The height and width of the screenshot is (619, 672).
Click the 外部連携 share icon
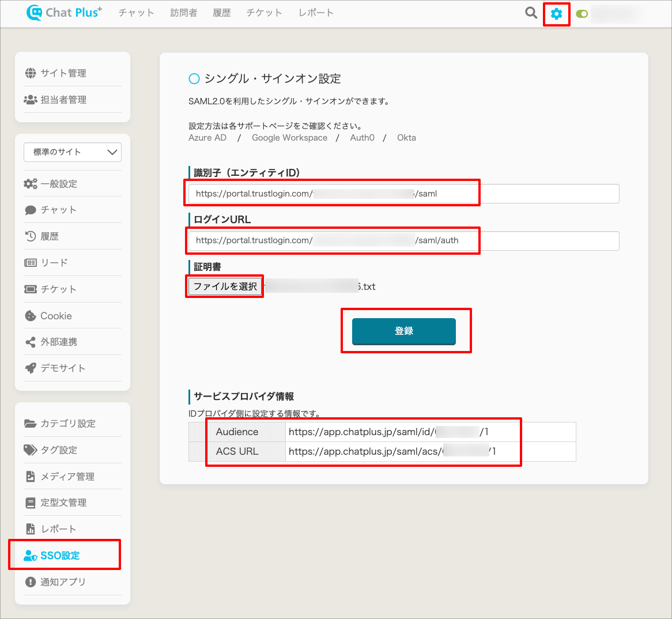click(x=31, y=342)
